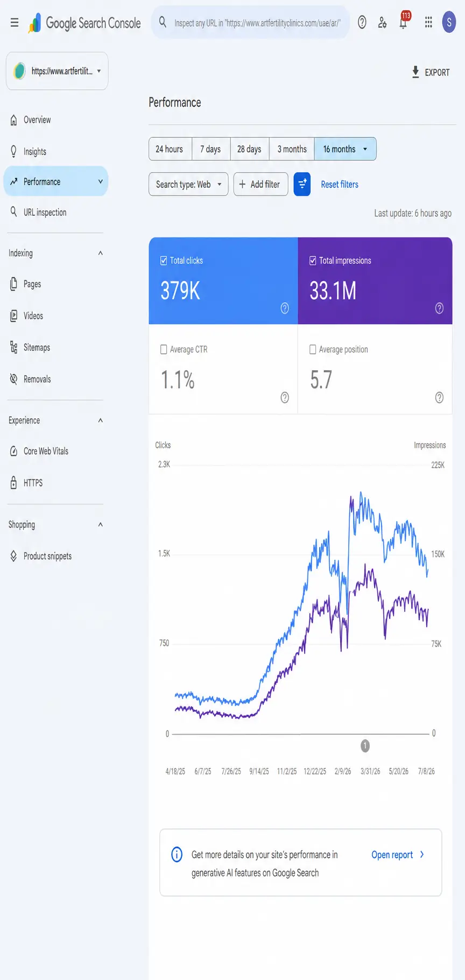Collapse the Shopping section
The image size is (465, 980).
[100, 525]
